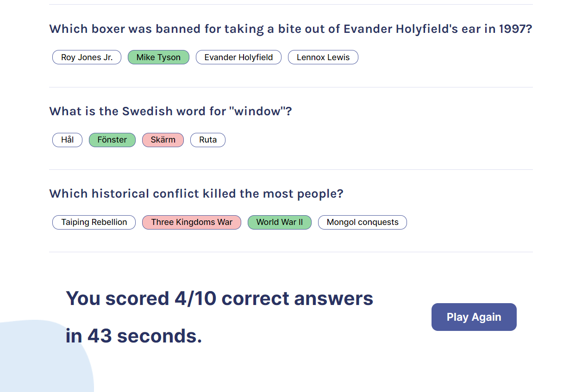Select the Lennox Lewis option

click(323, 57)
